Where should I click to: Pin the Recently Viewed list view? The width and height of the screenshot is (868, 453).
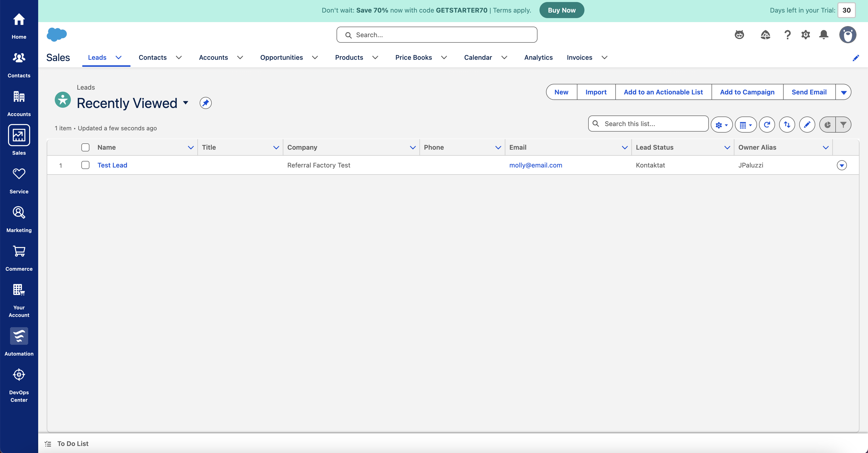205,103
